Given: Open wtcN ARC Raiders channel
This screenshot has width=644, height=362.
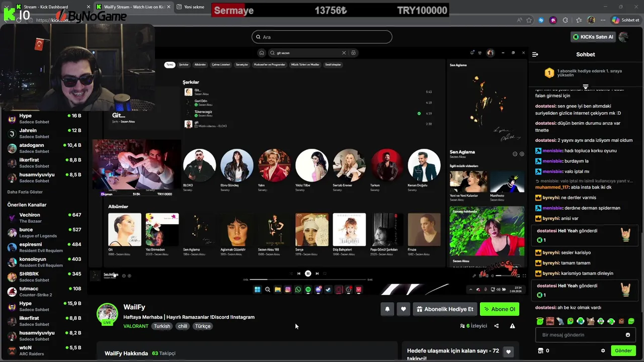Looking at the screenshot, I should [44, 350].
